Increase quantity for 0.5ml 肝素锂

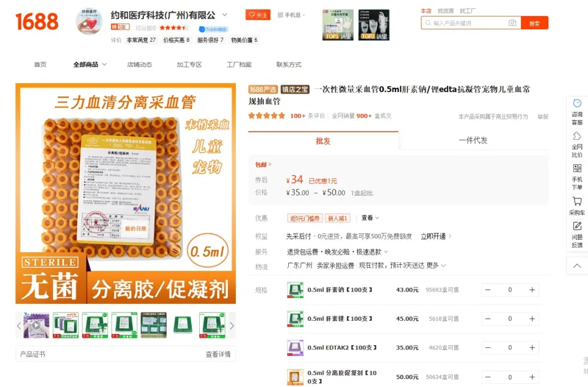coord(531,319)
